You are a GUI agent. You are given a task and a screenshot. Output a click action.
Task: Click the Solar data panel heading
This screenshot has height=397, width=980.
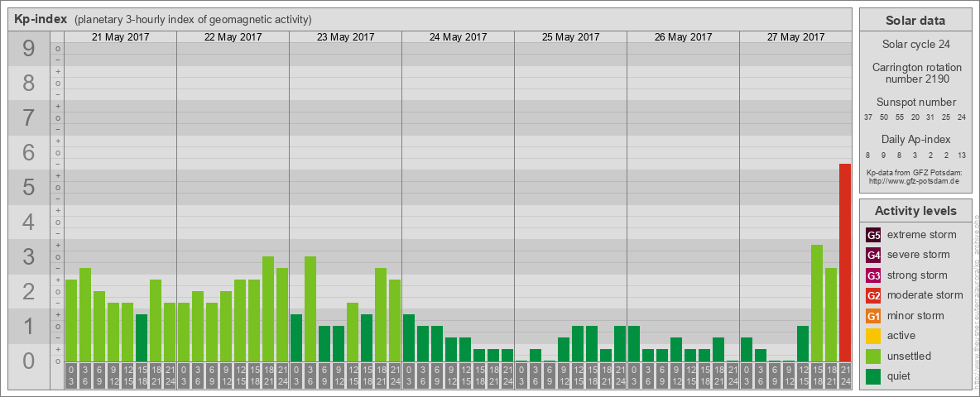(915, 21)
